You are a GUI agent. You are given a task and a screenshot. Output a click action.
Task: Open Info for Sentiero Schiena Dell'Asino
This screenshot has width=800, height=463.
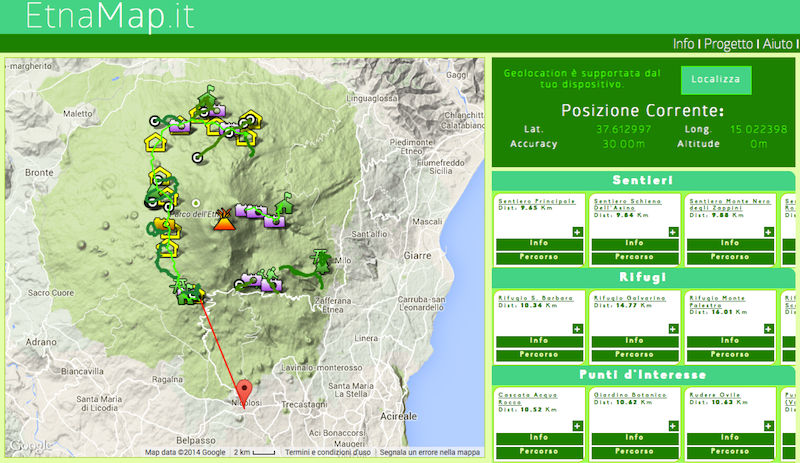pyautogui.click(x=635, y=243)
